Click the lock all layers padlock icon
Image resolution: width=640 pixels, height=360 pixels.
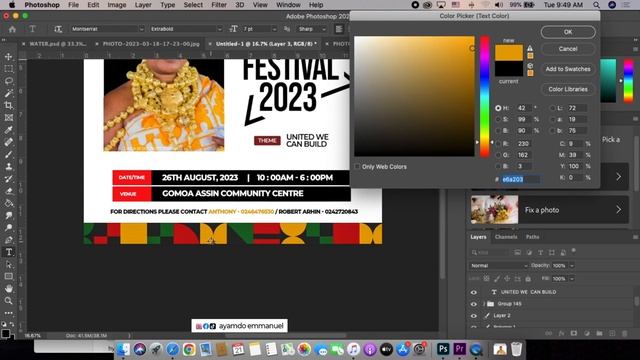pyautogui.click(x=528, y=279)
